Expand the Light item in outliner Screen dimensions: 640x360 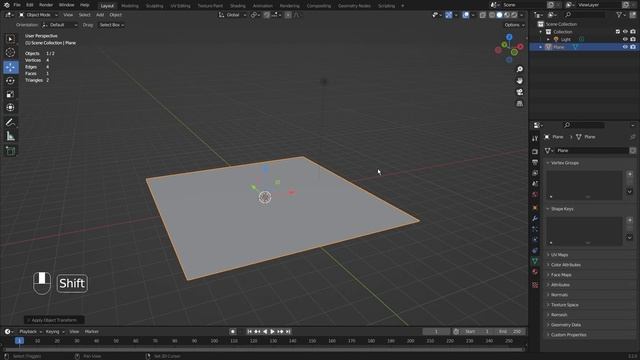coord(548,40)
